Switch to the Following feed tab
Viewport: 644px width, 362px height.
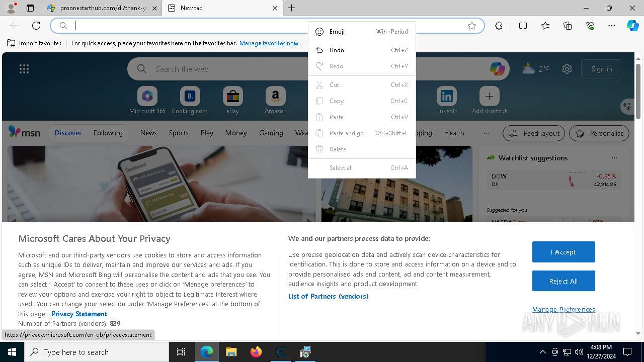click(x=108, y=133)
